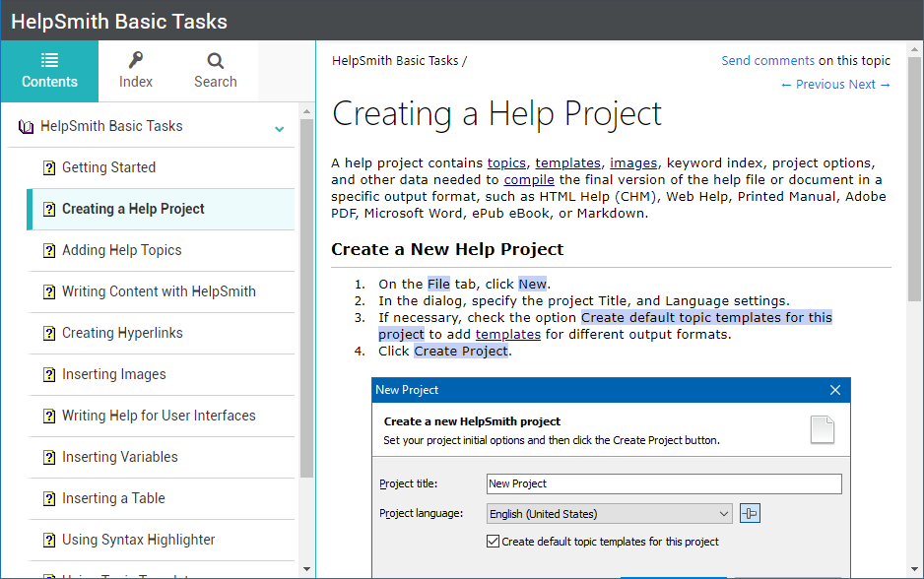Click the Inserting a Table topic icon
924x579 pixels.
click(x=49, y=499)
